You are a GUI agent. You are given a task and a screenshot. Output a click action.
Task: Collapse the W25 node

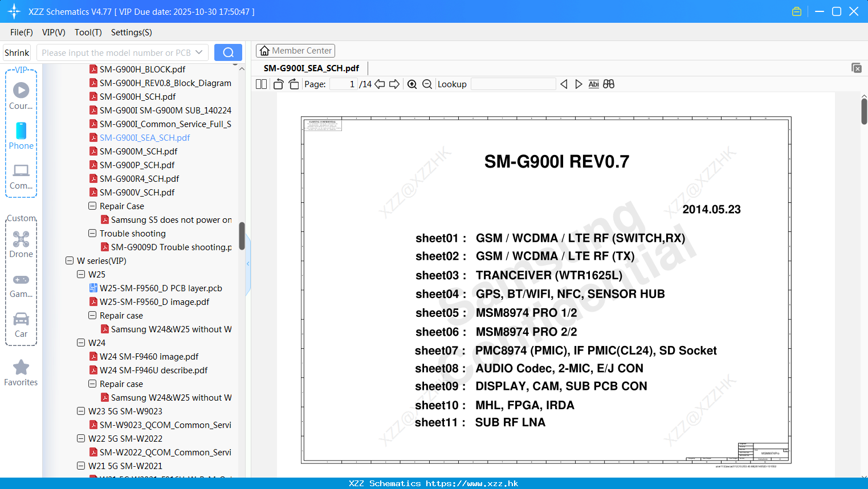click(81, 275)
